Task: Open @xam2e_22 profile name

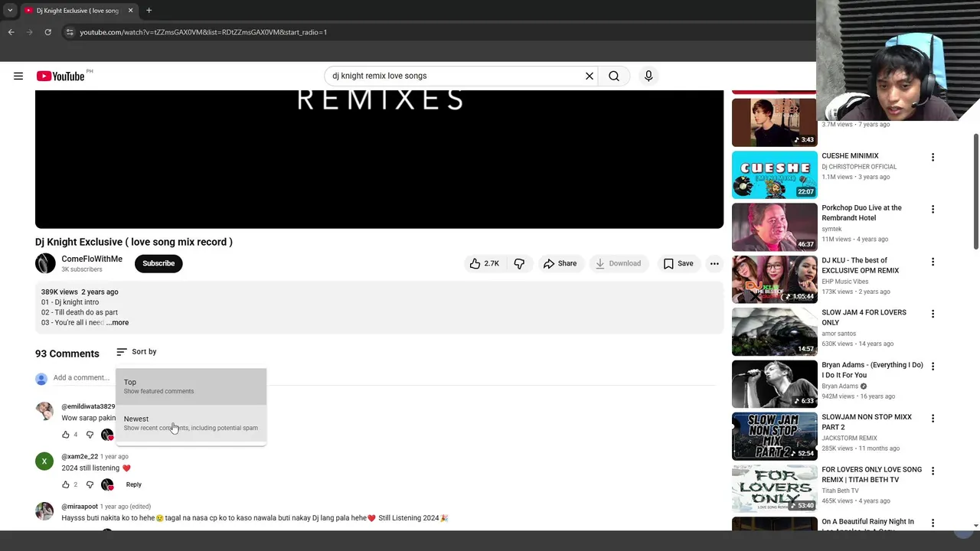Action: coord(80,456)
